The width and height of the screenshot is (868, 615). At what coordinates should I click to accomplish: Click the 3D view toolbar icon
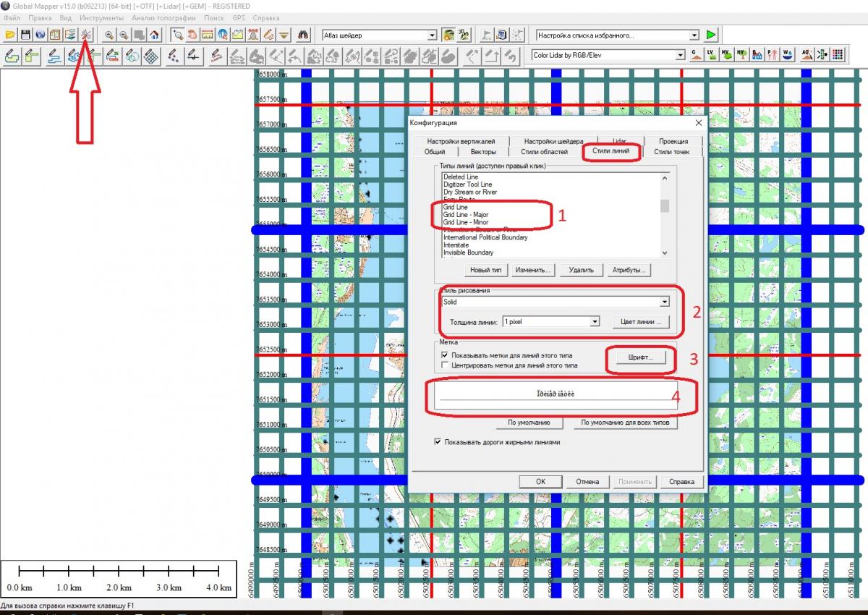(x=462, y=34)
